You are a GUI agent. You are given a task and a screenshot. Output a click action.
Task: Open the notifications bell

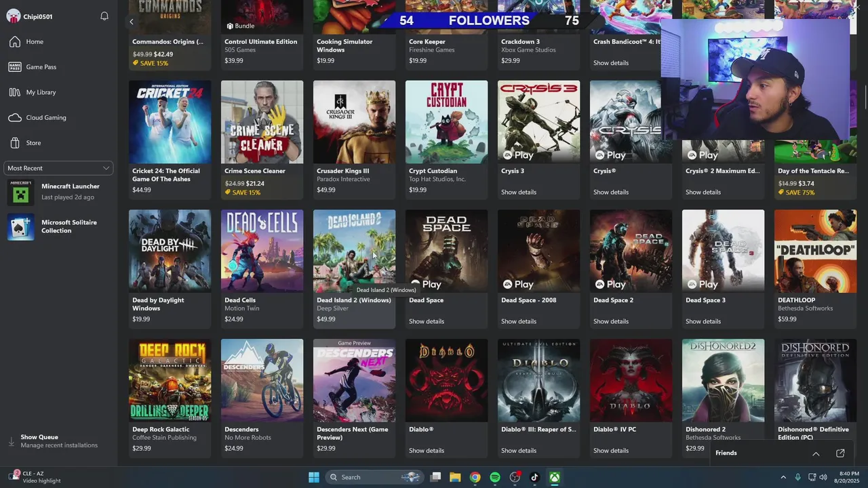pos(104,16)
